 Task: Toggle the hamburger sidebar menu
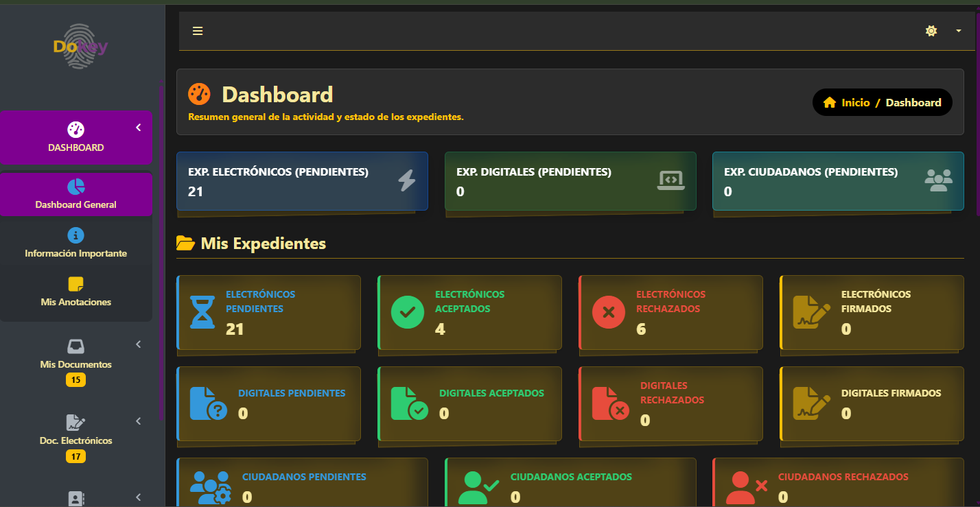click(x=198, y=31)
